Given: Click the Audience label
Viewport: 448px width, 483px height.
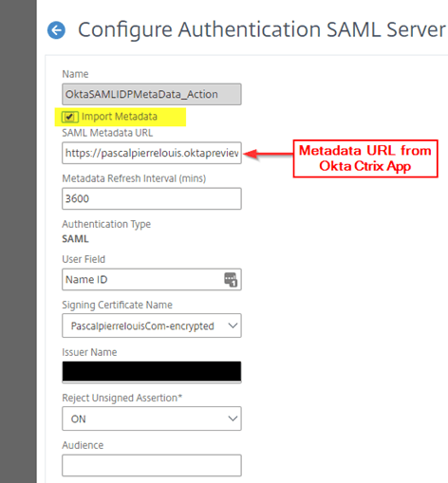Looking at the screenshot, I should coord(83,445).
